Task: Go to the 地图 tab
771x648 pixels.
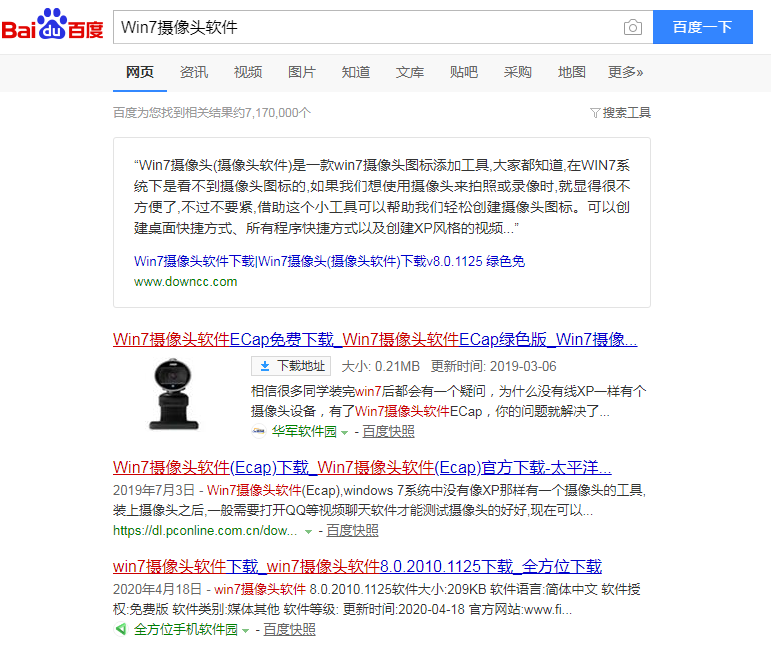Action: (x=572, y=72)
